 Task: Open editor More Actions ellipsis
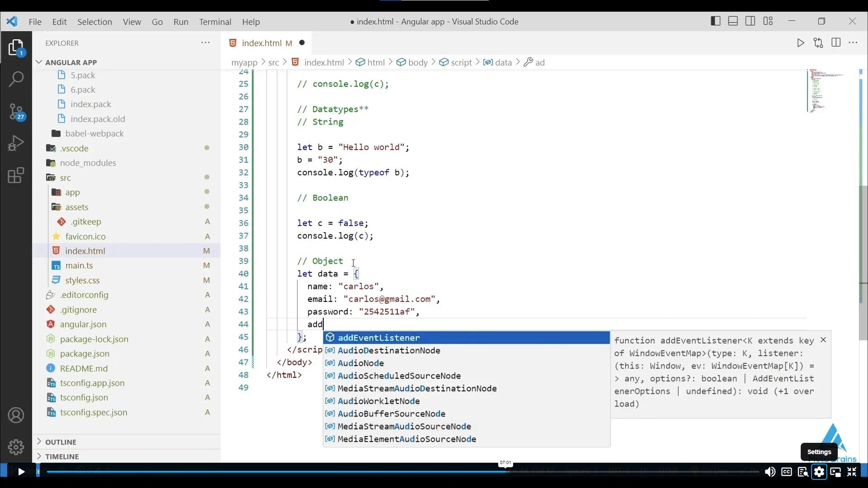point(853,42)
